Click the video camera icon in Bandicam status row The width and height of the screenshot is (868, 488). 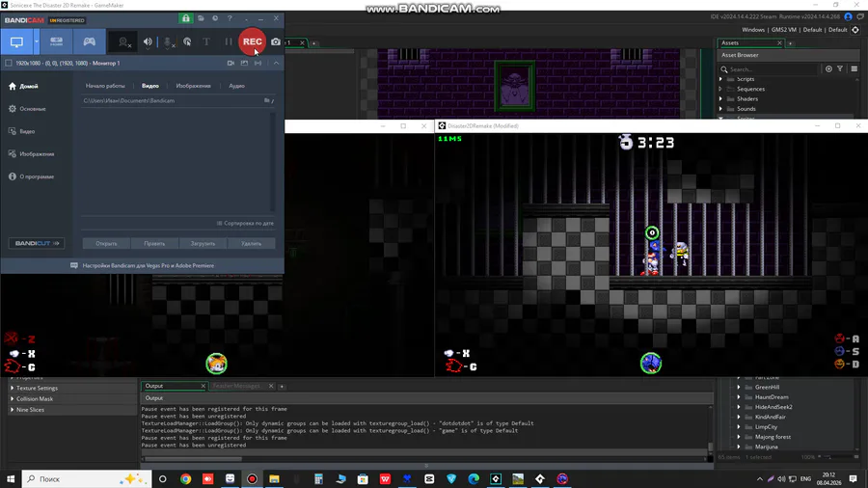(x=231, y=63)
